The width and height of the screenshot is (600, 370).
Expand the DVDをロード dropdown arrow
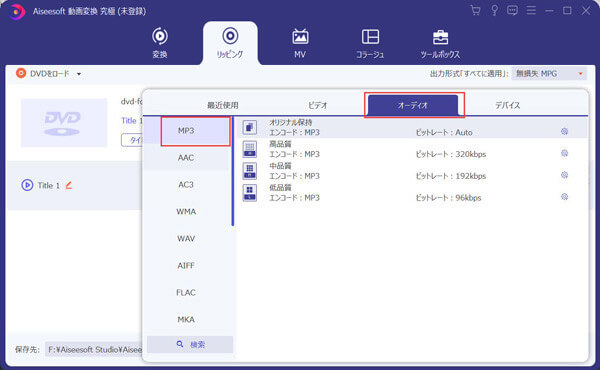click(79, 74)
